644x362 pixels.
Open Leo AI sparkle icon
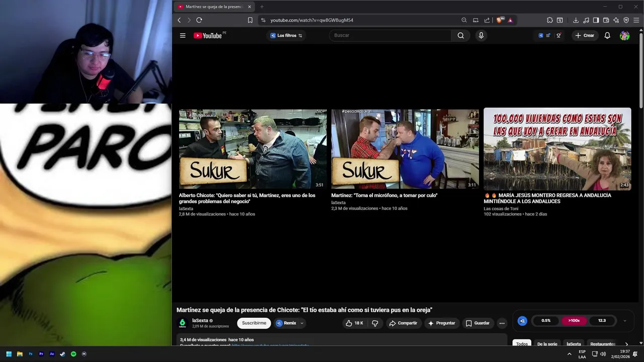pos(616,20)
